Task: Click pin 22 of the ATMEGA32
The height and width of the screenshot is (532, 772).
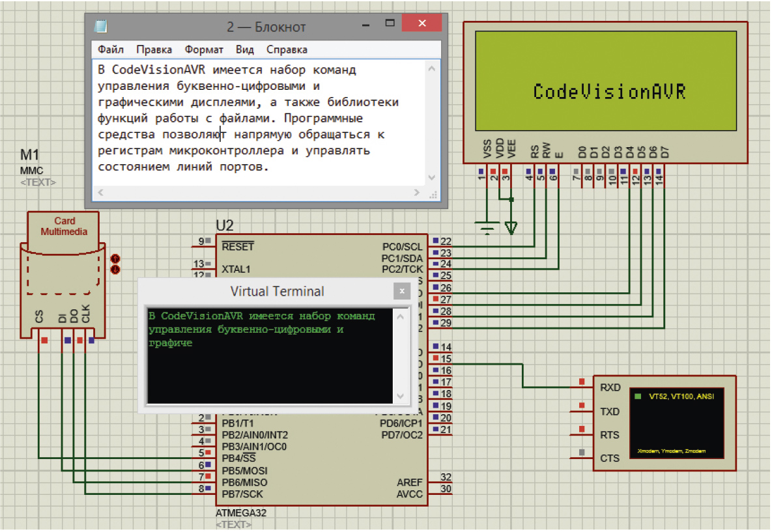Action: coord(445,241)
